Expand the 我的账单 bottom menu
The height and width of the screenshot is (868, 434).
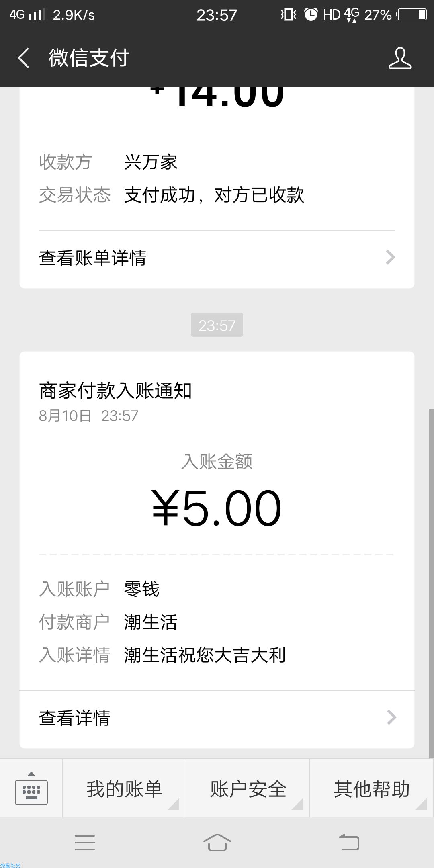point(124,788)
